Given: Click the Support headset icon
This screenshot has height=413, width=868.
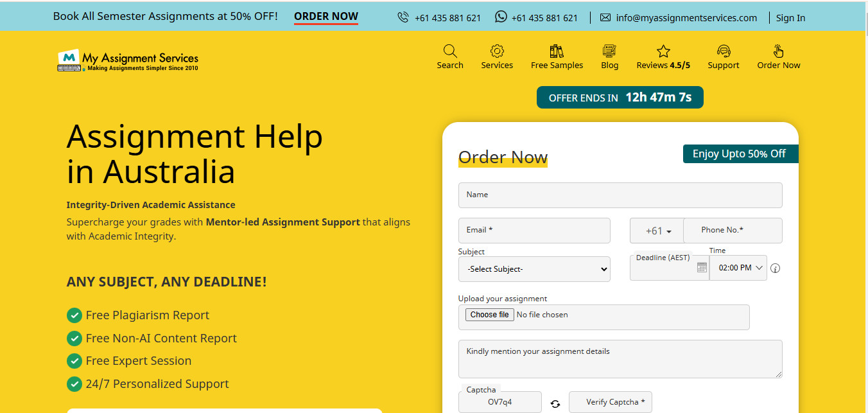Looking at the screenshot, I should pyautogui.click(x=724, y=51).
